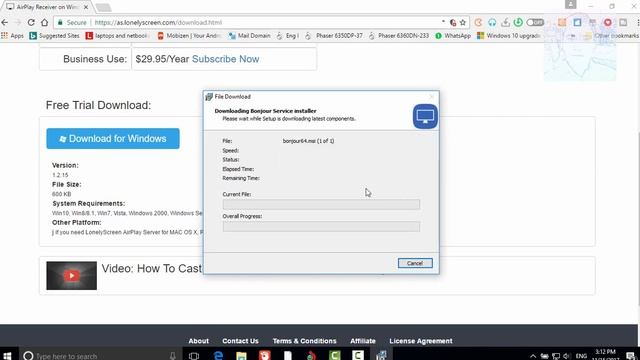
Task: Open the download-tray extension icon
Action: (505, 22)
